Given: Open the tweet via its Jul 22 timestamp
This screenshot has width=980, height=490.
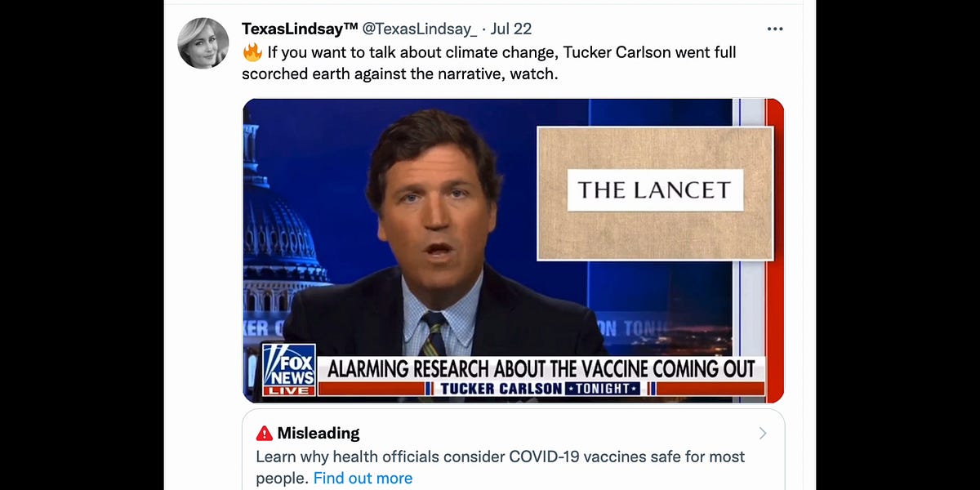Looking at the screenshot, I should tap(513, 27).
